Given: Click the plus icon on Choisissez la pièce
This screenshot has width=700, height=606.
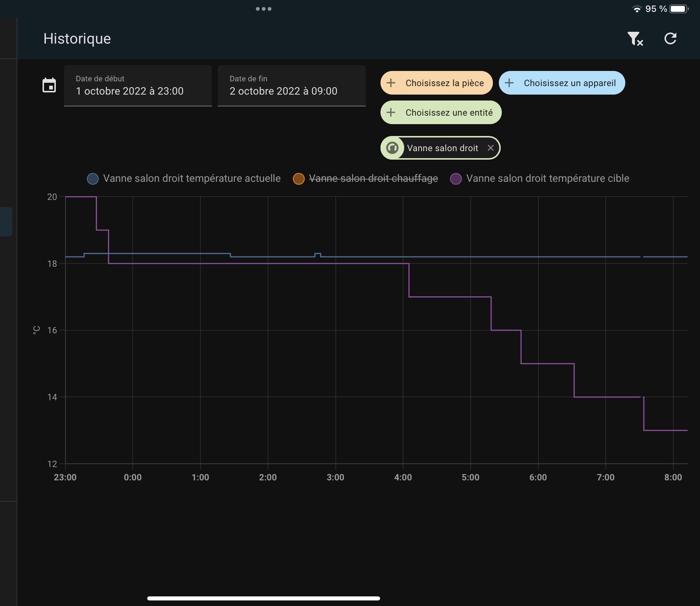Looking at the screenshot, I should 391,83.
